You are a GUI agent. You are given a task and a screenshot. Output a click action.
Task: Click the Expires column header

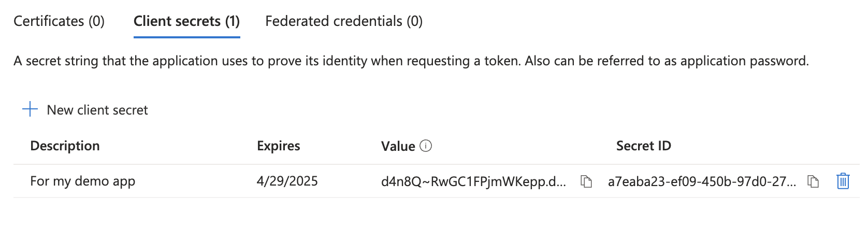(278, 146)
